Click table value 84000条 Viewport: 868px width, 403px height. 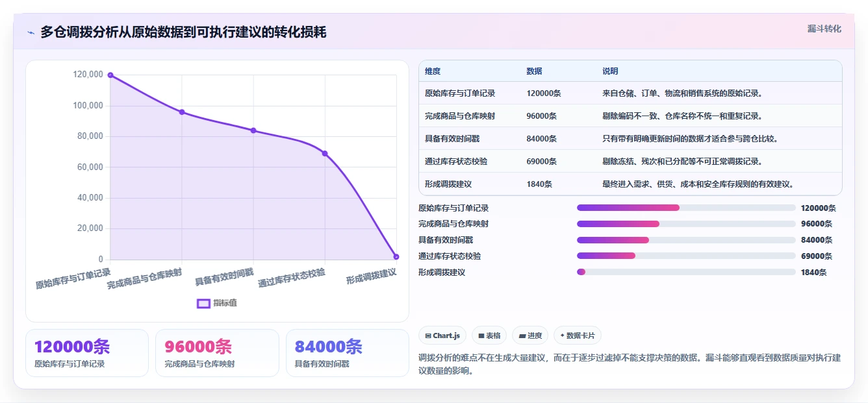[542, 139]
